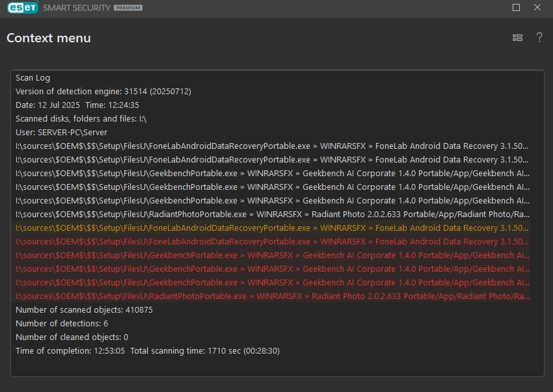Select the red FoneLabAndroidDataRecoveryPortable.exe detection row
The width and height of the screenshot is (553, 392).
click(x=273, y=242)
